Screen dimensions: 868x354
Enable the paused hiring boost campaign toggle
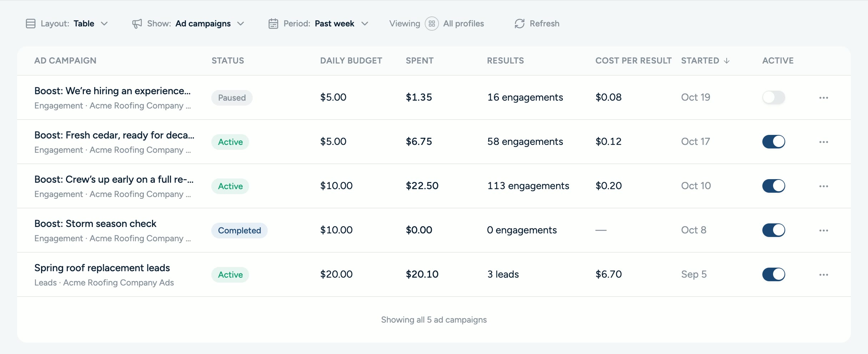click(x=774, y=97)
